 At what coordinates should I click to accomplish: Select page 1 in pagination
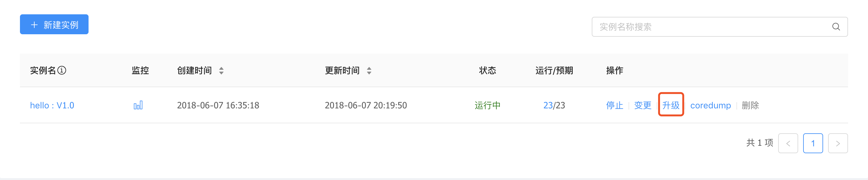[813, 143]
